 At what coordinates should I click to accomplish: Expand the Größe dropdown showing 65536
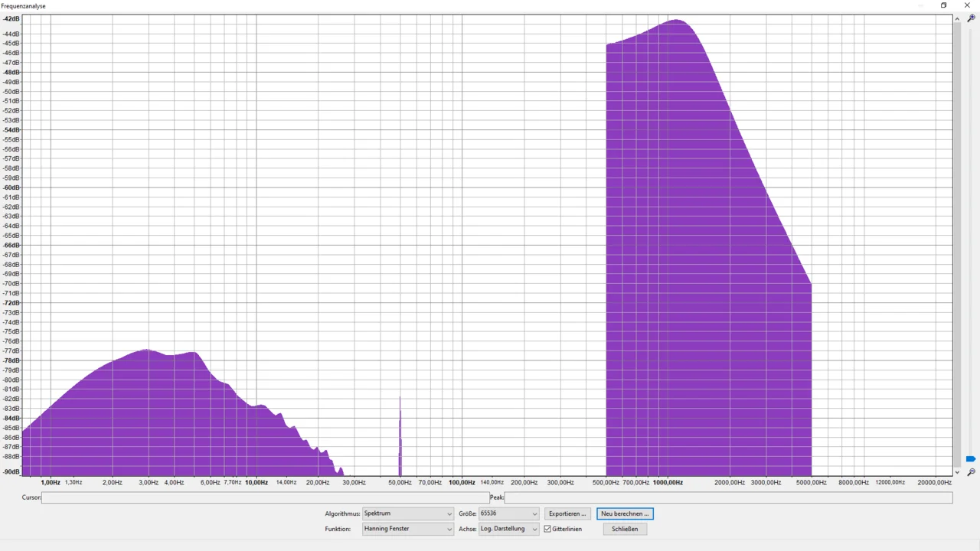508,514
